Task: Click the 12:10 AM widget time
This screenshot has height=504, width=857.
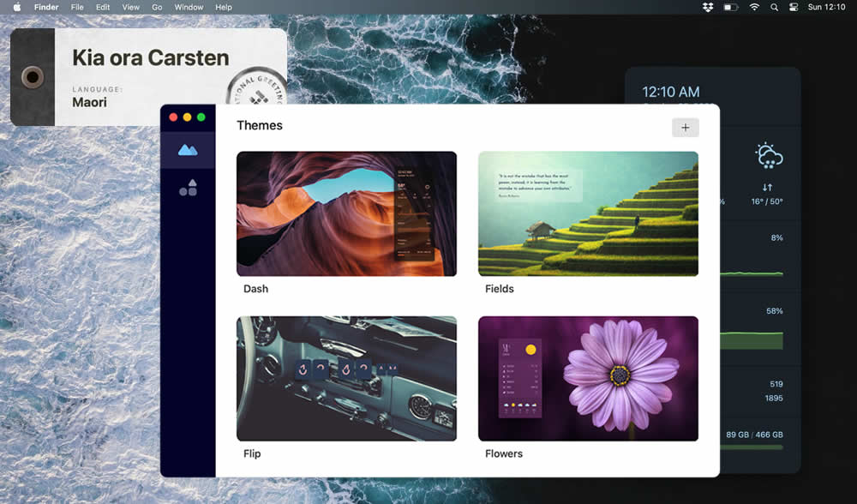Action: [x=671, y=92]
